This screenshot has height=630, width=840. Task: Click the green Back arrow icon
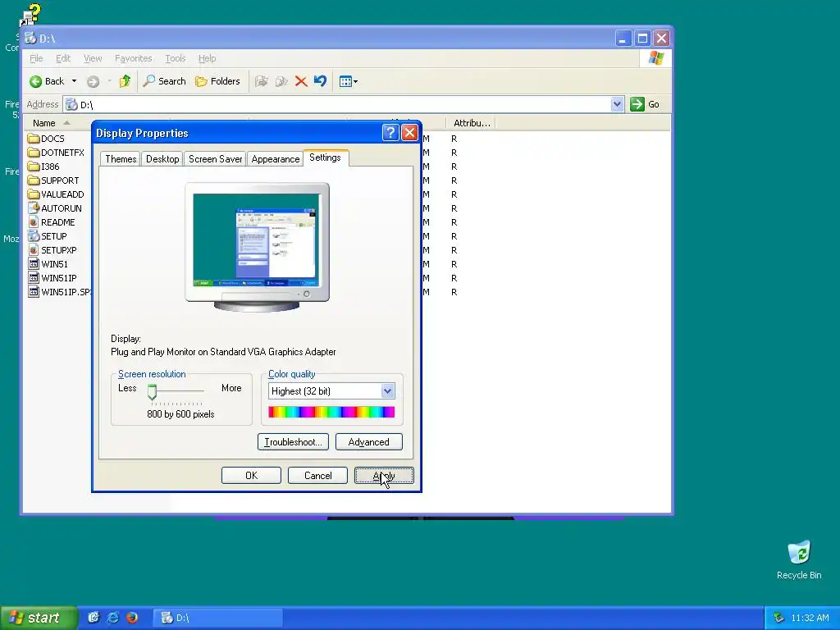point(36,81)
